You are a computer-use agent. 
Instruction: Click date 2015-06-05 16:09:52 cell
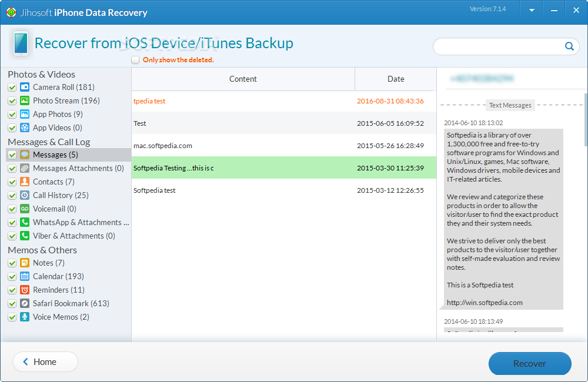pos(390,123)
